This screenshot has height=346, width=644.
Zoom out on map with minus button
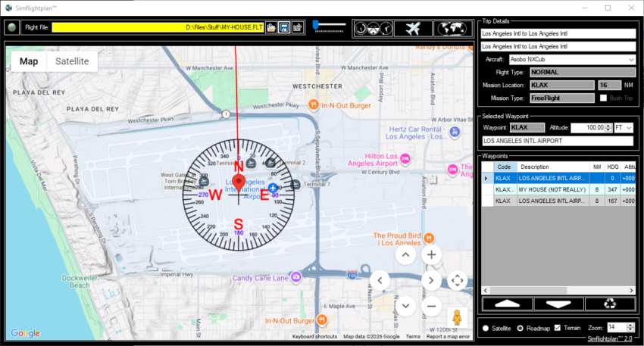click(431, 306)
